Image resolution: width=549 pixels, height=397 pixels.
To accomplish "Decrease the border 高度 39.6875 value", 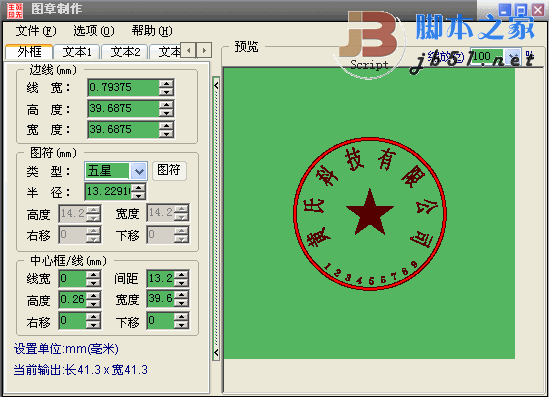I will click(x=166, y=113).
